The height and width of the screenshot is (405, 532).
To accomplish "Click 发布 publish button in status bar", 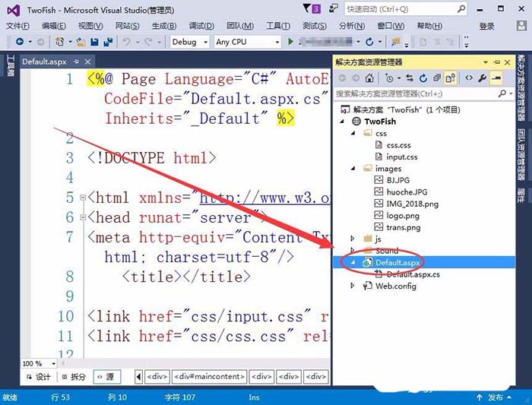I will tap(494, 397).
